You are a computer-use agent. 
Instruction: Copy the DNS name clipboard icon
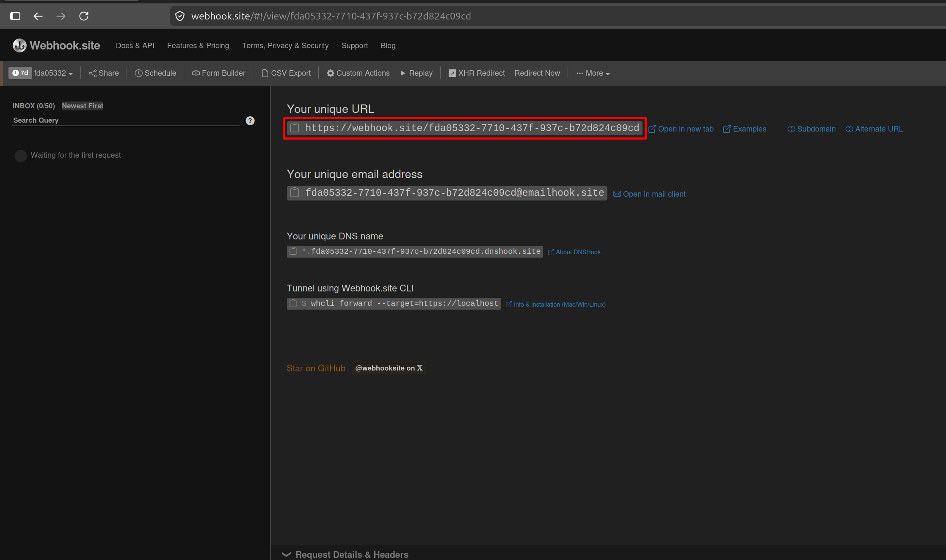coord(293,251)
